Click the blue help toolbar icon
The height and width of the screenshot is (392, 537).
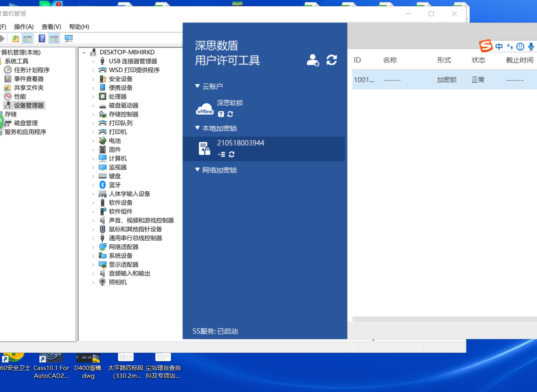click(x=42, y=38)
